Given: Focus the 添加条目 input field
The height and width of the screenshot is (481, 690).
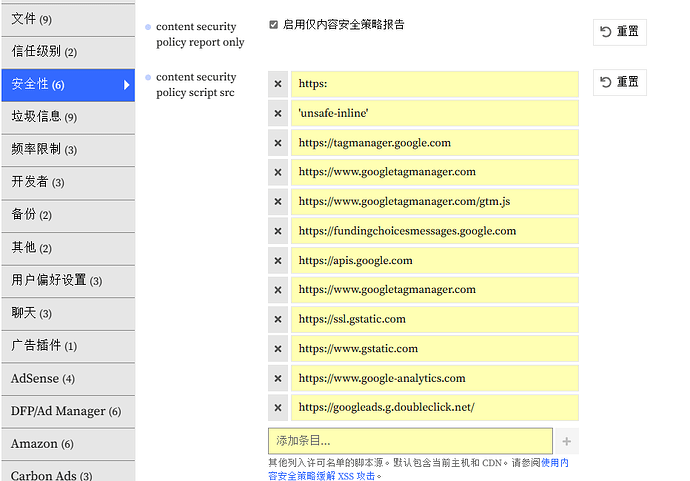Looking at the screenshot, I should 410,441.
